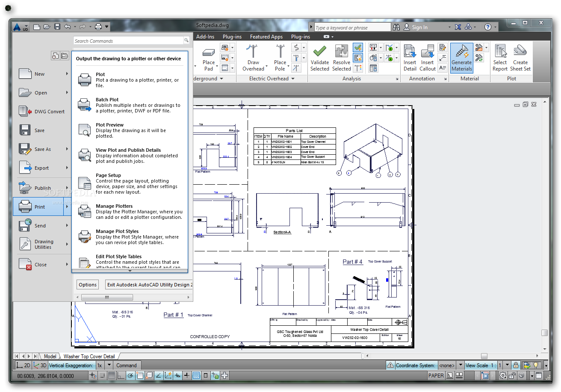Select Batch Plot menu entry
561x392 pixels.
pyautogui.click(x=130, y=105)
